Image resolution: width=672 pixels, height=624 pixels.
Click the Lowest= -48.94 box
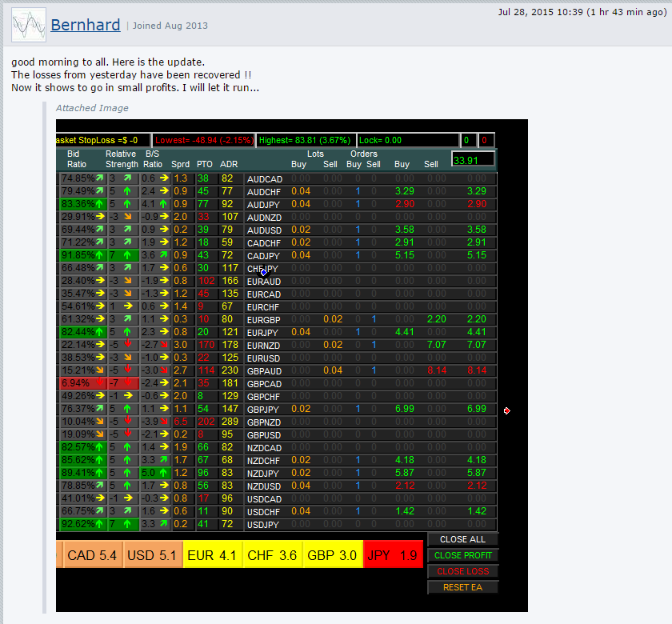point(204,140)
